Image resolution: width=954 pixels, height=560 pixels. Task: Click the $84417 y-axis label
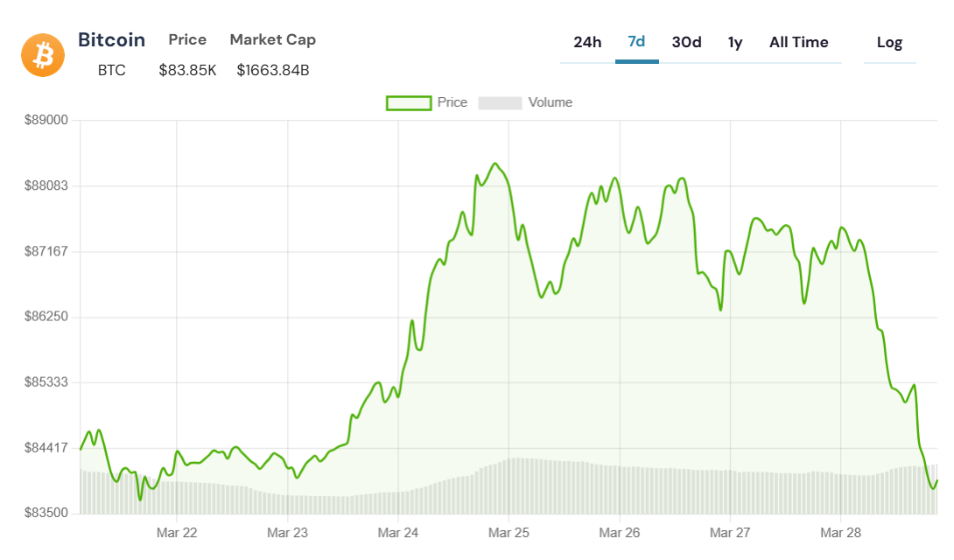(x=46, y=448)
